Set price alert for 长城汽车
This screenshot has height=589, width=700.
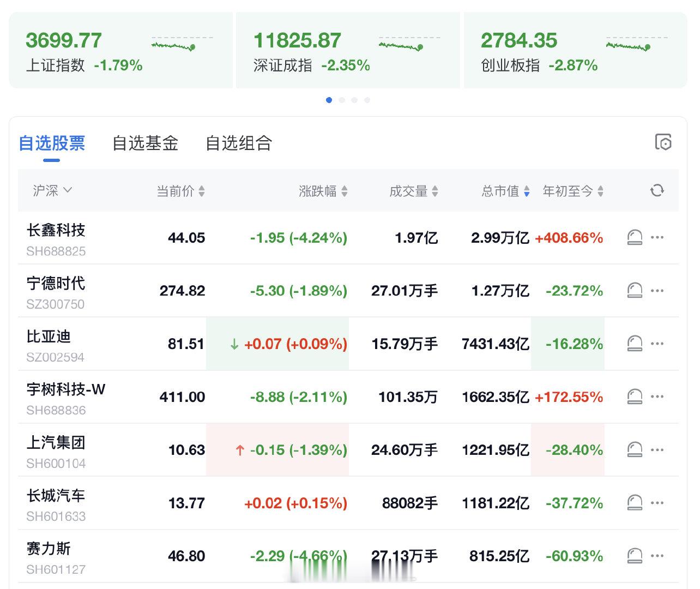[635, 502]
